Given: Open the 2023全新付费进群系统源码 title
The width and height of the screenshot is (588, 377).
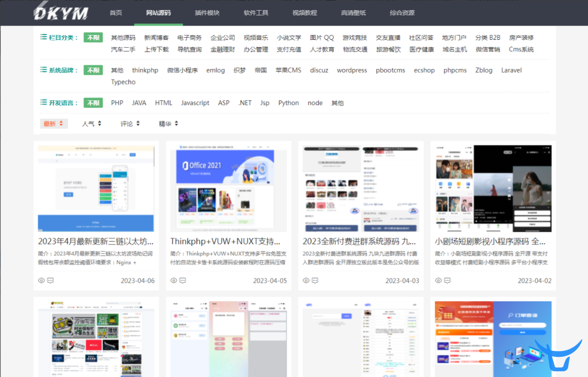Looking at the screenshot, I should coord(359,241).
